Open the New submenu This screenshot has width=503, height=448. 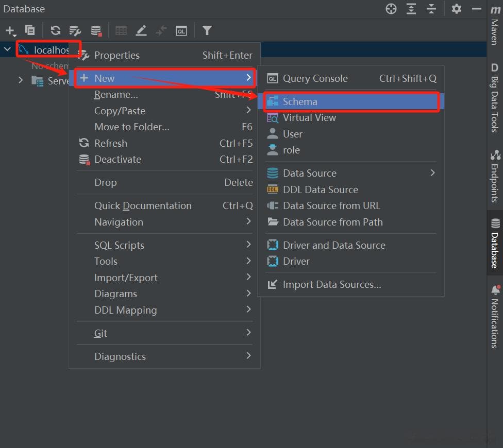point(164,78)
